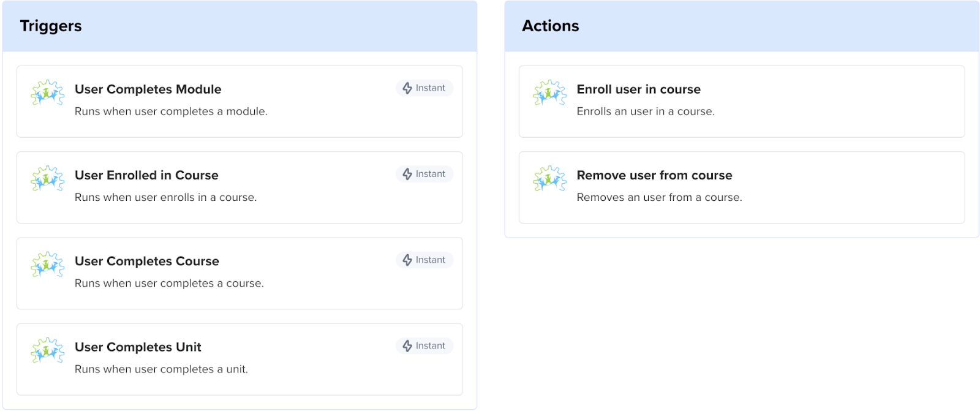This screenshot has width=980, height=411.
Task: Click the Instant badge on User Completes Course
Action: click(424, 260)
